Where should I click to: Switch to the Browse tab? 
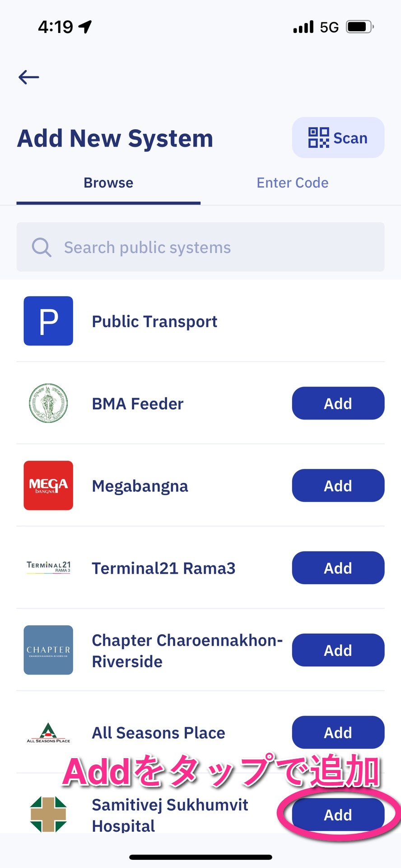point(108,183)
